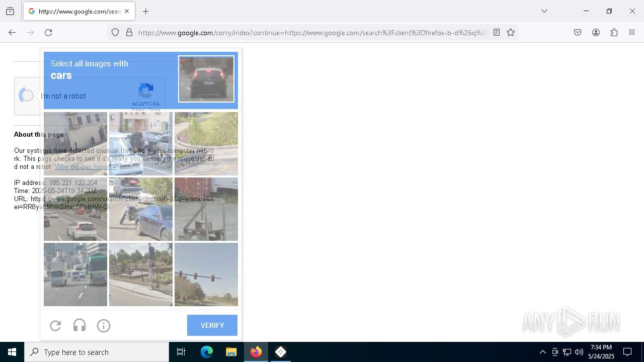Go back to previous page
Image resolution: width=644 pixels, height=362 pixels.
(x=12, y=33)
